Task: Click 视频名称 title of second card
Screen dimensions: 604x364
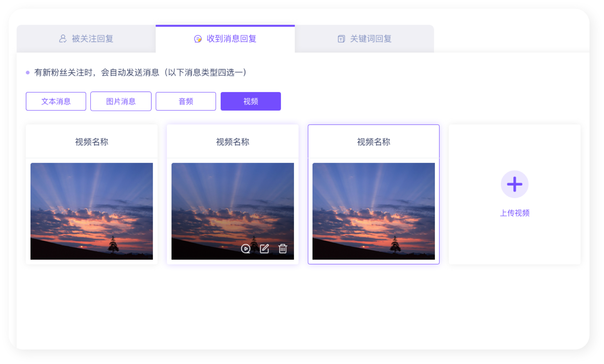Action: [x=233, y=142]
